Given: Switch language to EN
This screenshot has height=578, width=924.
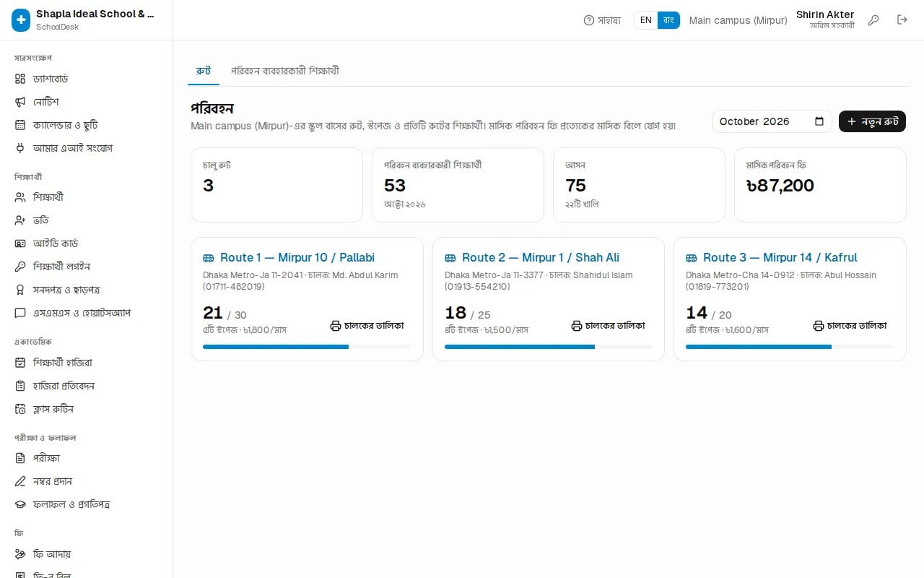Looking at the screenshot, I should click(x=646, y=20).
